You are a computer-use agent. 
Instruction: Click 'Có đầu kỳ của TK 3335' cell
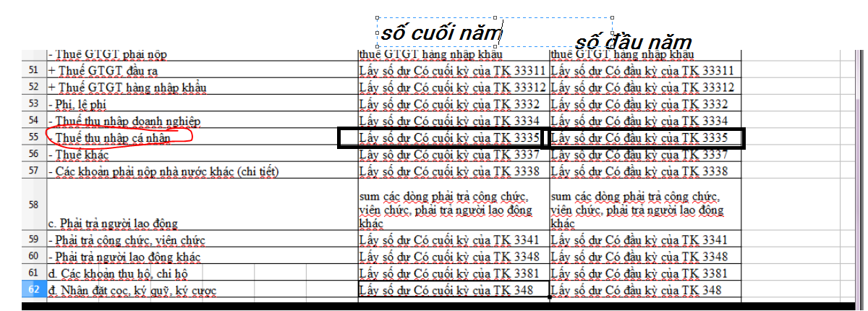coord(646,137)
